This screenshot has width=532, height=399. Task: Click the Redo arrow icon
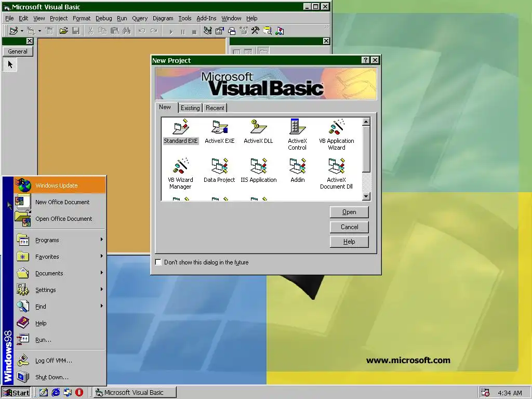[x=154, y=31]
